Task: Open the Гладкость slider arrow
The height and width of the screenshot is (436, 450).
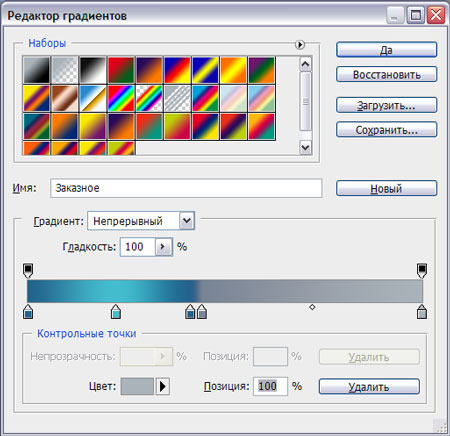Action: [163, 247]
